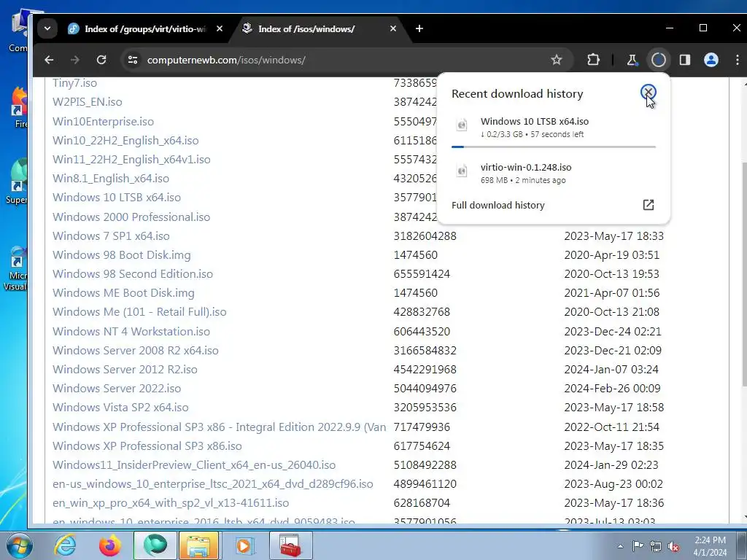747x560 pixels.
Task: Click the forward navigation arrow
Action: tap(75, 60)
